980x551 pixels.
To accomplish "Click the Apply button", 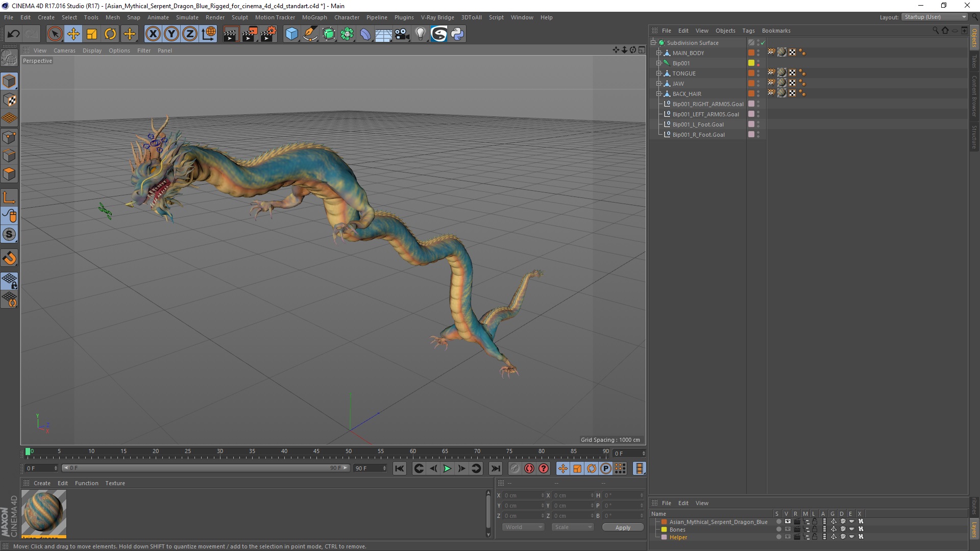I will pos(622,528).
